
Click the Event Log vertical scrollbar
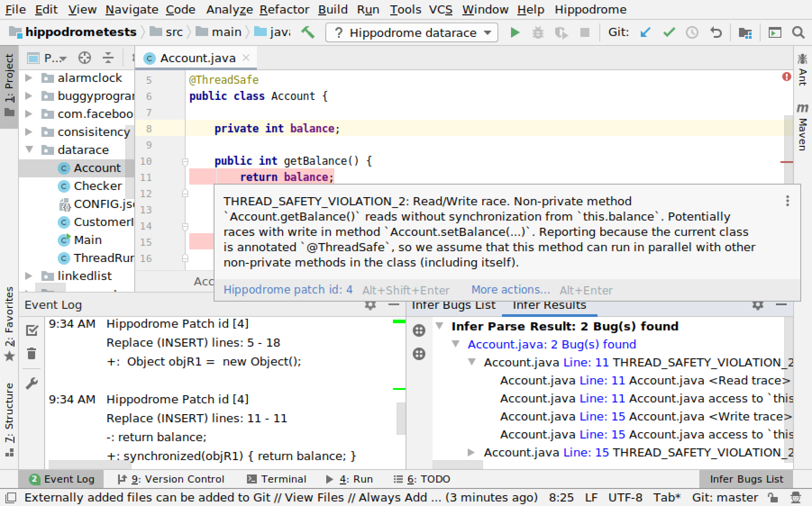click(401, 419)
